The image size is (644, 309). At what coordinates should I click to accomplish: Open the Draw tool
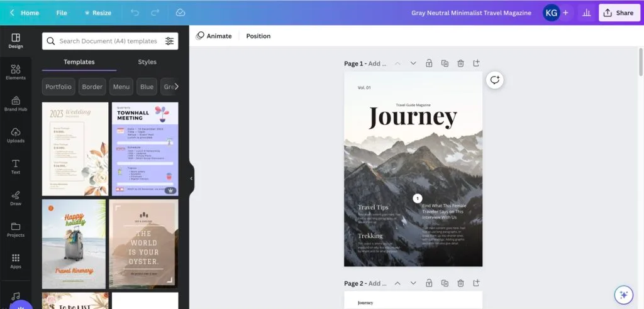pyautogui.click(x=16, y=198)
